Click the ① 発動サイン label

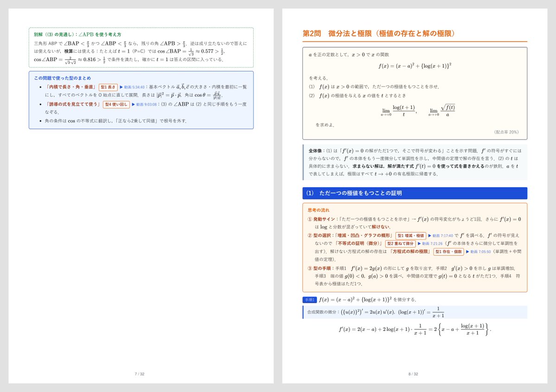(321, 219)
